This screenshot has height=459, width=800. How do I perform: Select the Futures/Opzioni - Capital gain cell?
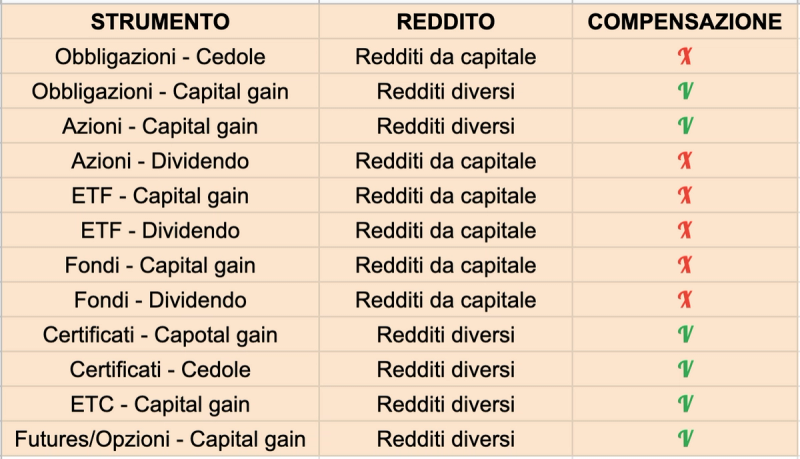pyautogui.click(x=160, y=439)
